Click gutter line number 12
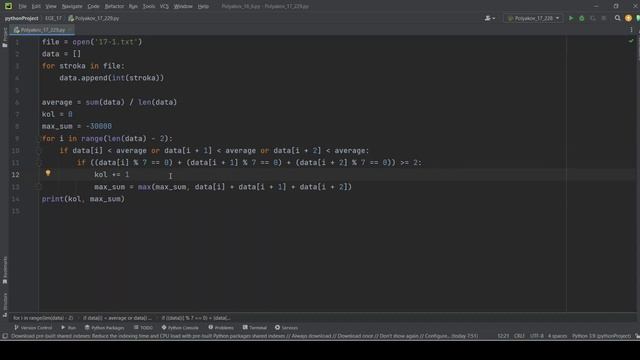Screen dimensions: 640x360 pos(16,175)
